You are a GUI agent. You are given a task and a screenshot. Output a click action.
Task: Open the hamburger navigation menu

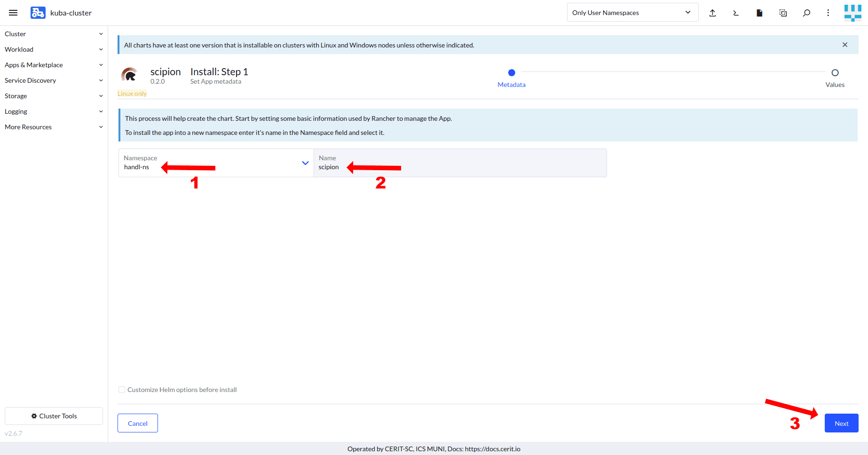click(x=13, y=13)
